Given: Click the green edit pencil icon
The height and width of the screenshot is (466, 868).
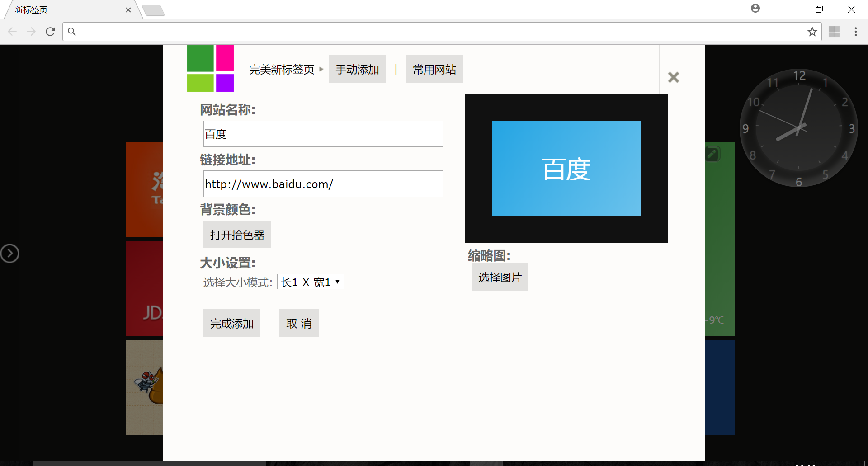Looking at the screenshot, I should tap(712, 154).
